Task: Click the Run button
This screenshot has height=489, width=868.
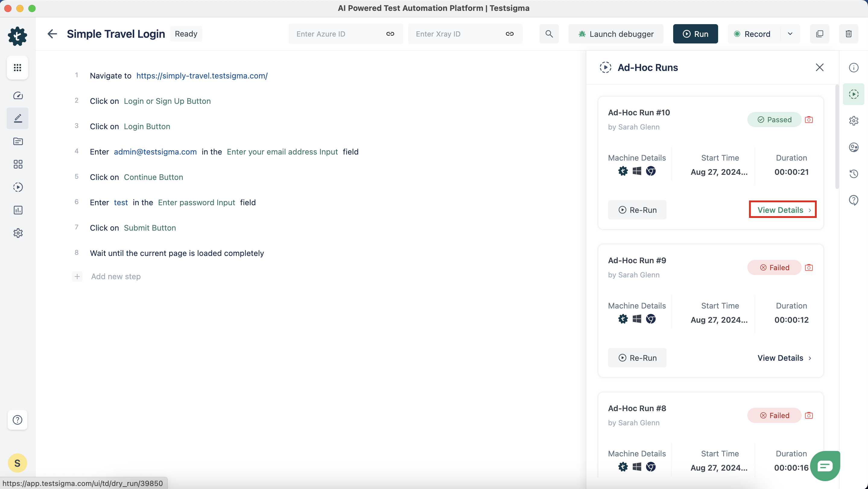Action: tap(695, 34)
